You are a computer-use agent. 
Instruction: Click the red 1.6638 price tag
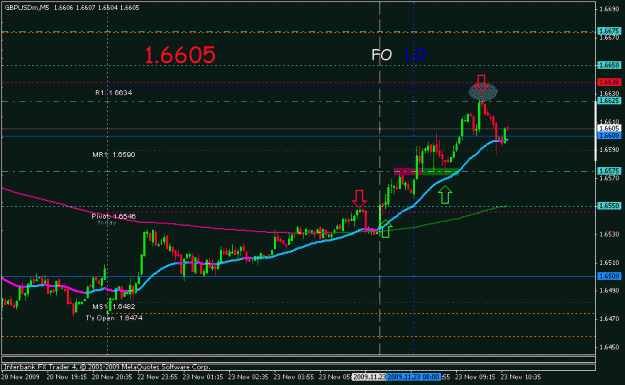click(x=609, y=82)
